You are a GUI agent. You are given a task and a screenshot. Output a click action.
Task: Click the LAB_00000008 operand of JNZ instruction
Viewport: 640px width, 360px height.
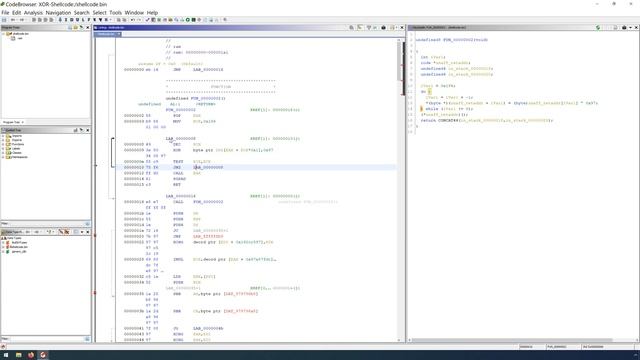click(x=208, y=167)
